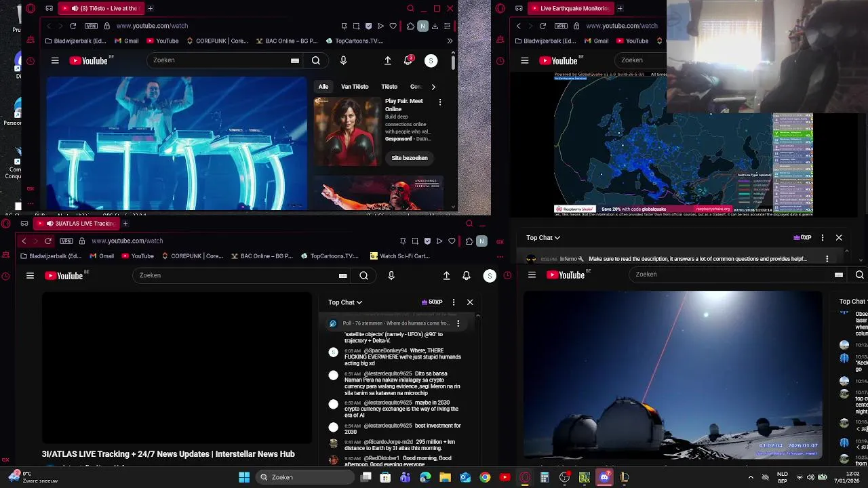Click Site bezoeken ad button
868x488 pixels.
pos(410,158)
